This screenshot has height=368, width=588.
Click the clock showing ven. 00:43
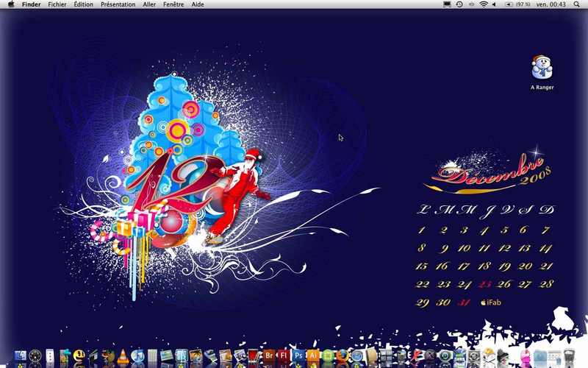click(551, 4)
